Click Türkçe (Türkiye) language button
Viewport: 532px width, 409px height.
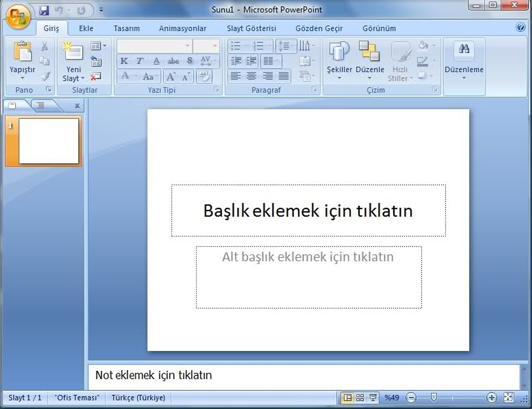point(138,397)
